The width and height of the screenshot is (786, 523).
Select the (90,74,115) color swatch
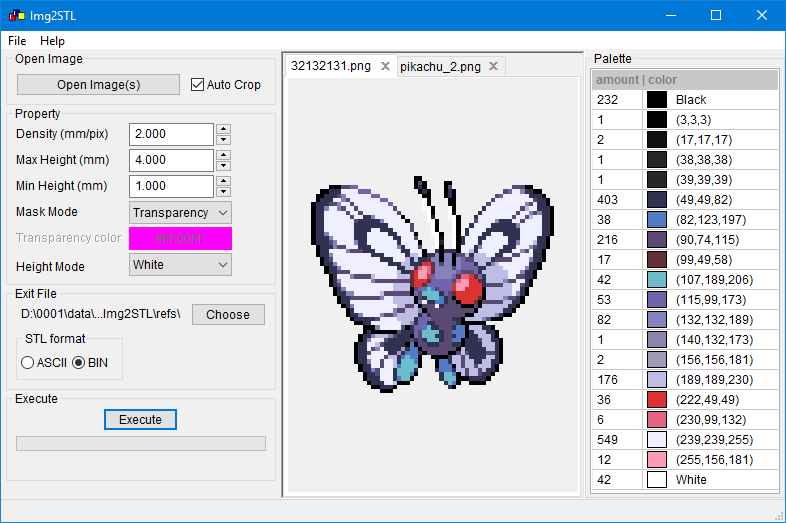click(x=657, y=240)
